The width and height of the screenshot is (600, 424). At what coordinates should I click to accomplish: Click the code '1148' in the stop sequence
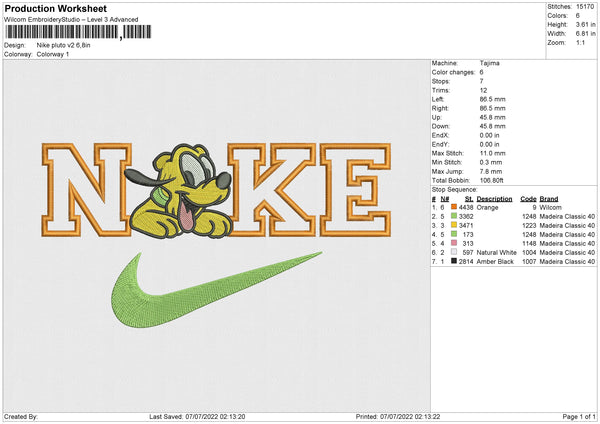click(x=529, y=243)
